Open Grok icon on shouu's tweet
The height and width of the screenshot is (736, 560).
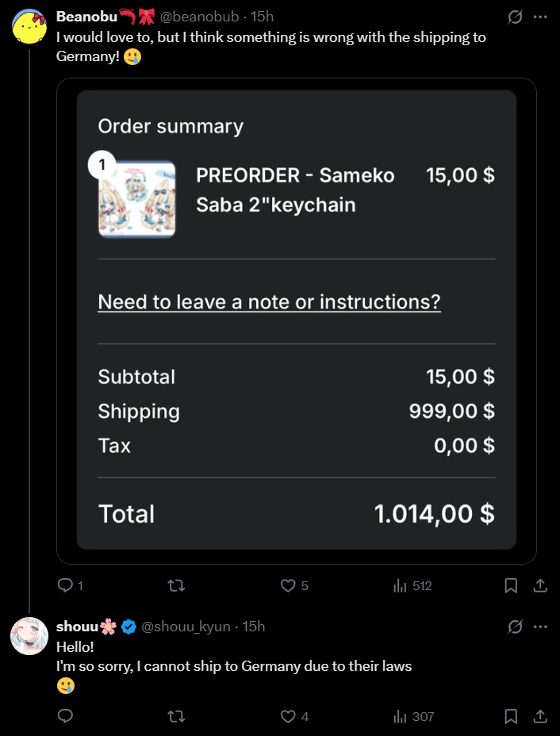(515, 627)
